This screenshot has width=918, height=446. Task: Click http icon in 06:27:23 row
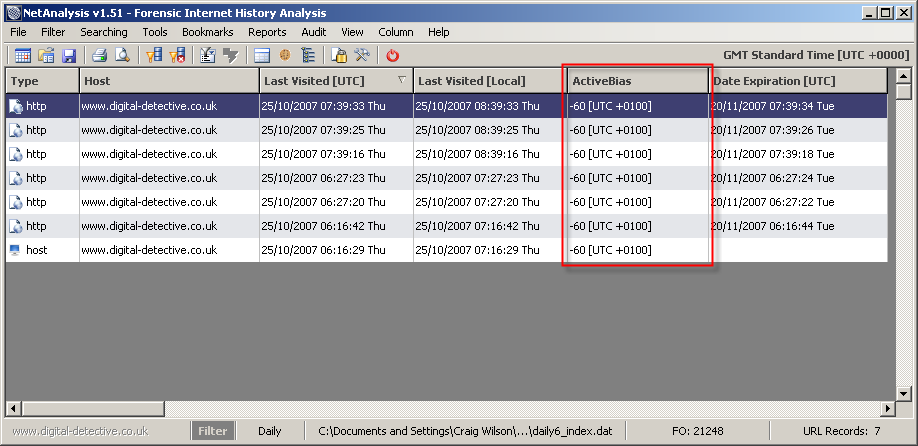click(x=16, y=178)
